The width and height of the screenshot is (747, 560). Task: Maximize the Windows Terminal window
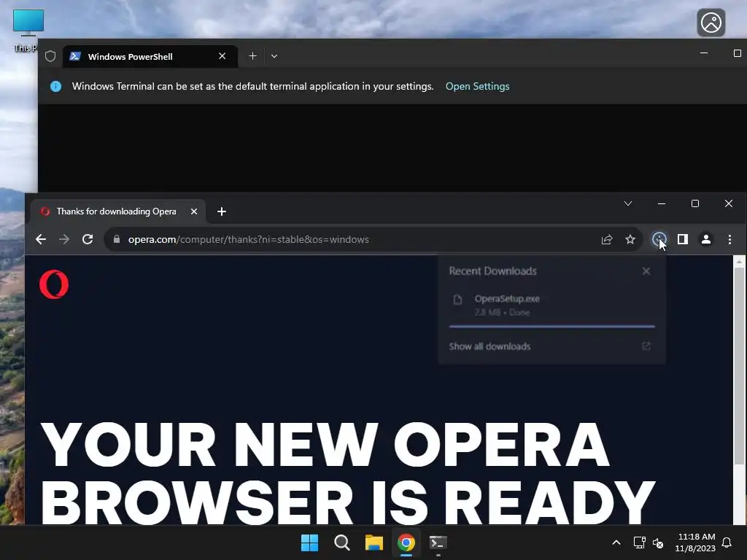click(x=737, y=53)
